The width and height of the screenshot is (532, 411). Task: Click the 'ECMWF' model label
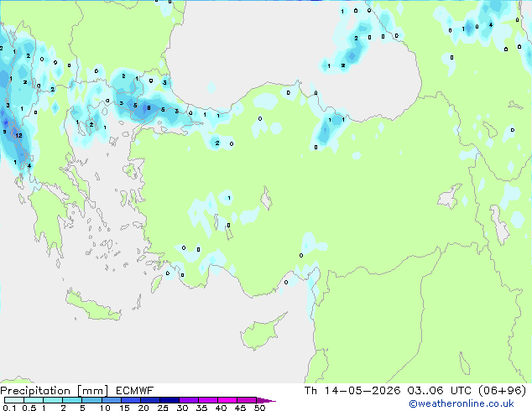[135, 391]
